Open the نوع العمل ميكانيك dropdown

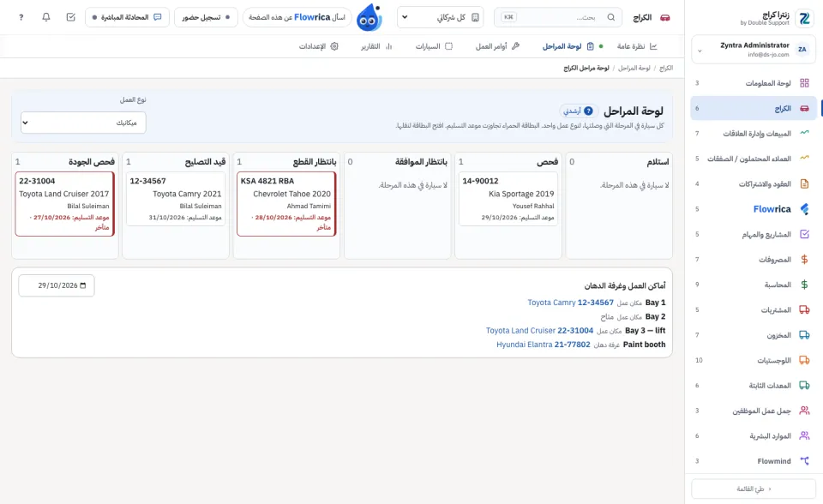tap(83, 123)
